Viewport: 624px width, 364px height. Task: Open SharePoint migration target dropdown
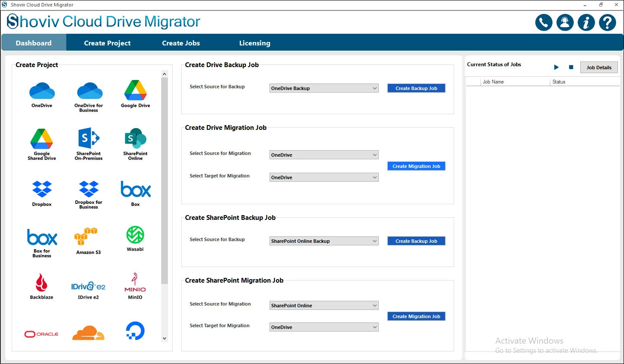[324, 327]
